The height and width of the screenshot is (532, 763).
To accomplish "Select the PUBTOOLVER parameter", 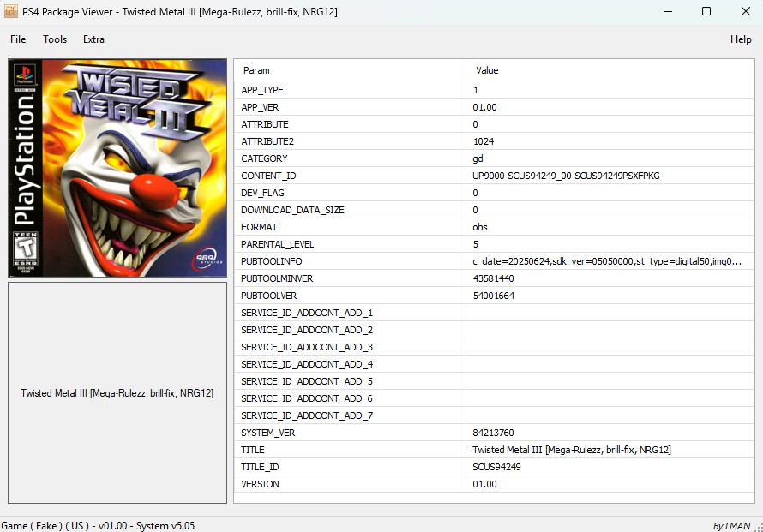I will pyautogui.click(x=268, y=296).
